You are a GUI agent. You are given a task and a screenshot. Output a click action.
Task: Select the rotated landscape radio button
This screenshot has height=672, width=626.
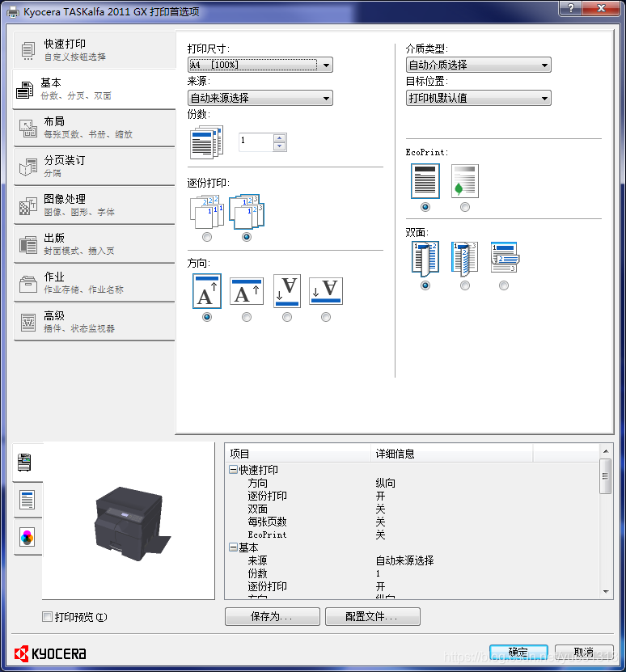coord(326,317)
